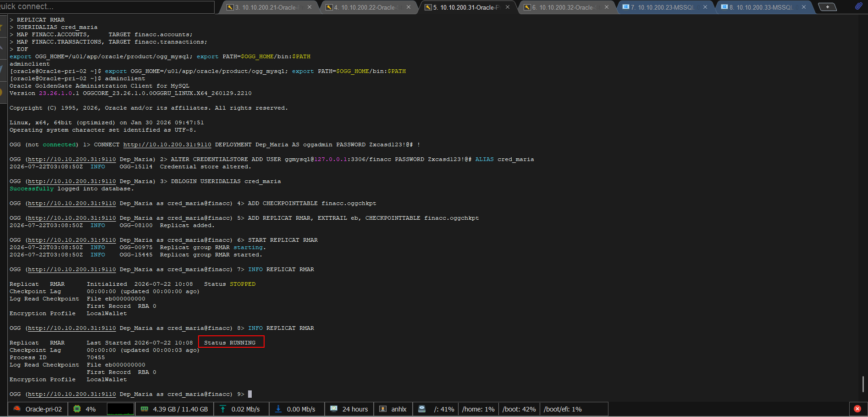Click the SSH key icon on tab 6

tap(527, 7)
